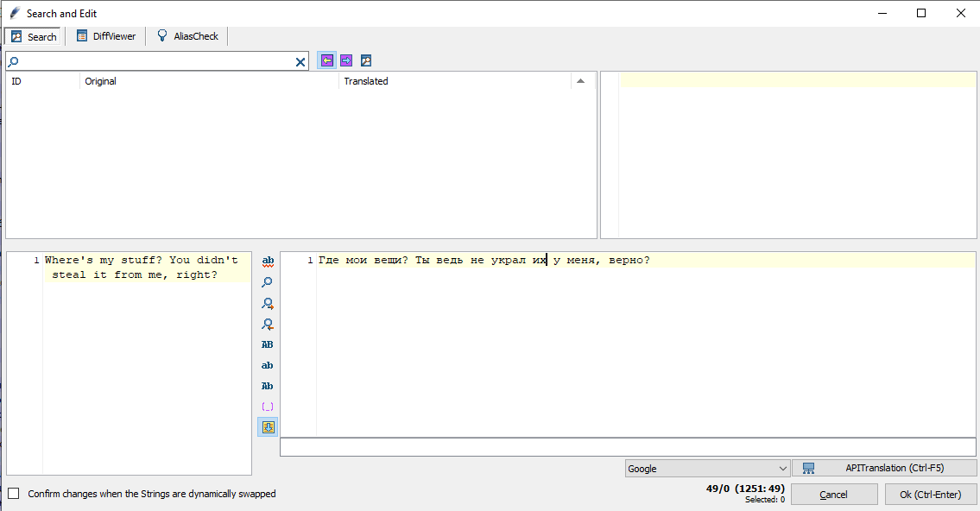
Task: Capitalize first letter with Ab icon
Action: pos(268,386)
